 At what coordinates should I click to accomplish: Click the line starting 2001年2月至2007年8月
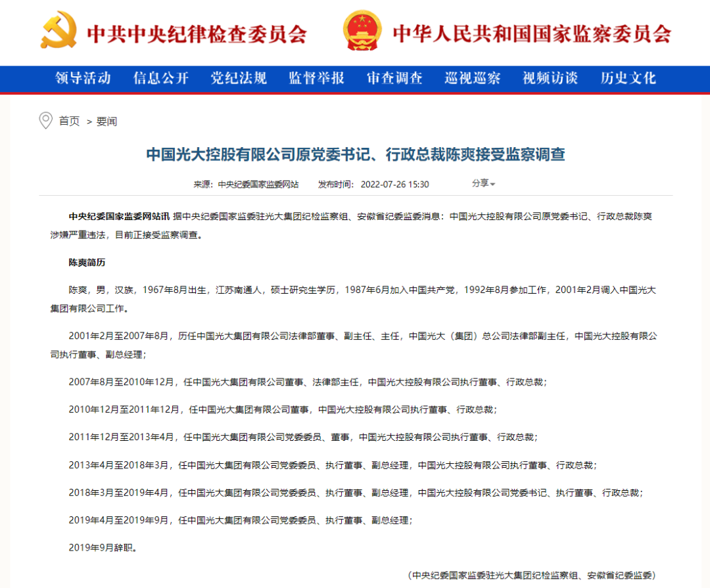coord(354,345)
